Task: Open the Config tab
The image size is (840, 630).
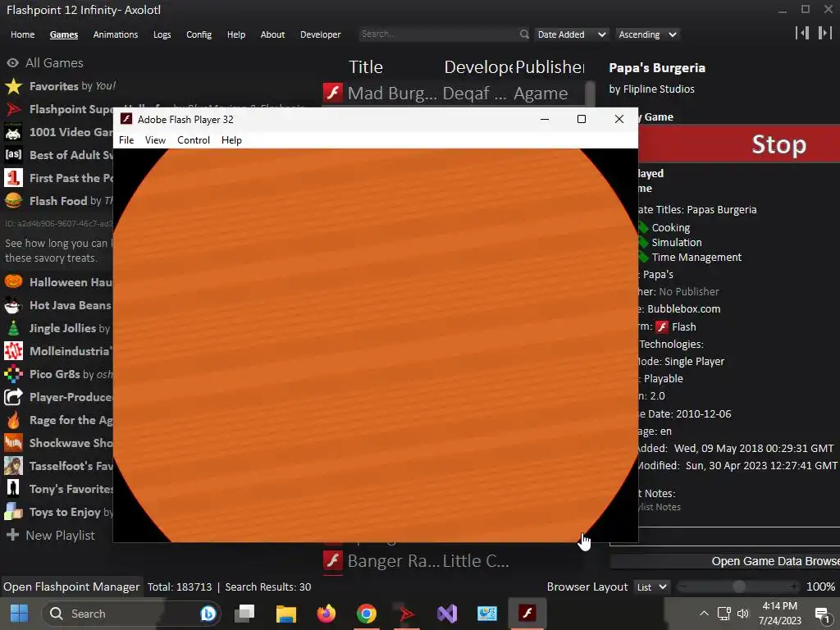Action: [x=199, y=34]
